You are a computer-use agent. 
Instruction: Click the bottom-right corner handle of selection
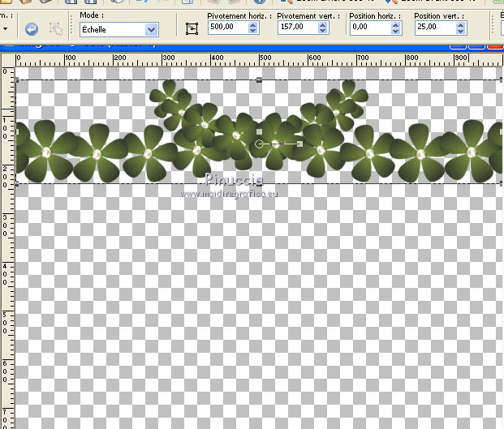tap(502, 183)
